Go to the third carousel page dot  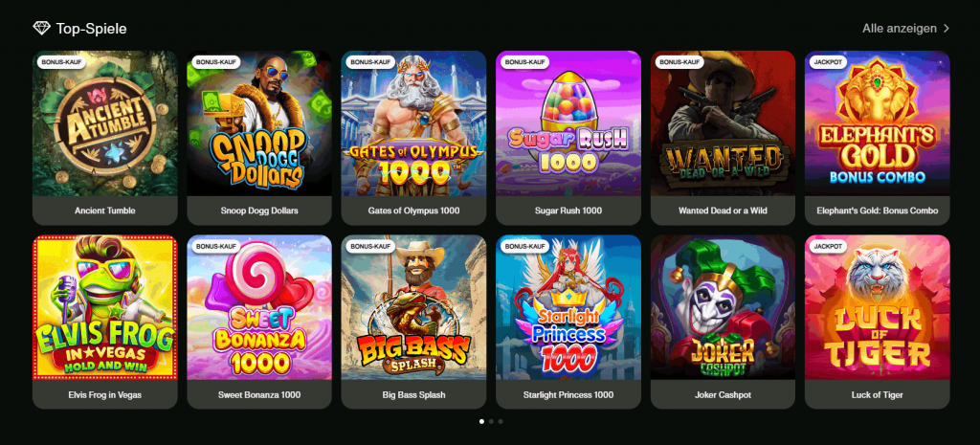tap(501, 421)
